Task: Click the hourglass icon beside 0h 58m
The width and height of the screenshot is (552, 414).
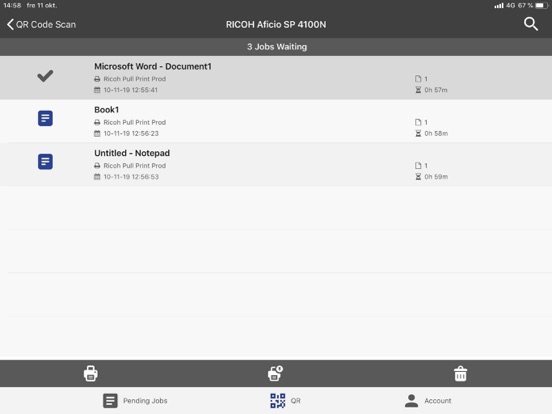Action: coord(418,134)
